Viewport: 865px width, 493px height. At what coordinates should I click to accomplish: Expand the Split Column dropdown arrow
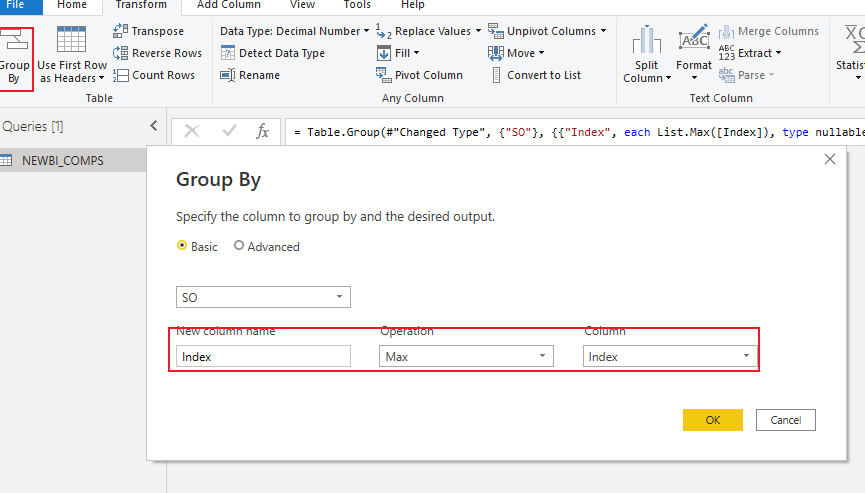tap(669, 78)
